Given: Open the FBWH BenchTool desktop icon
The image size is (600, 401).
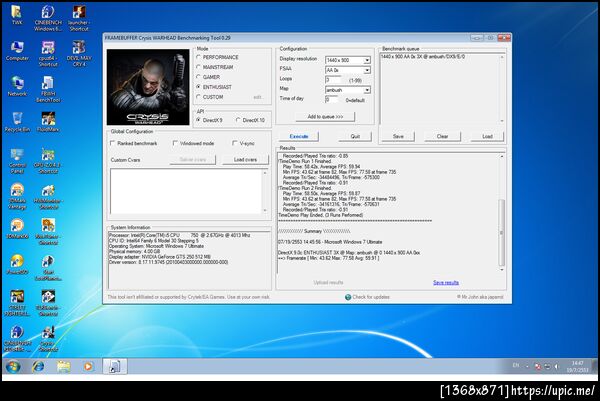Looking at the screenshot, I should (48, 89).
